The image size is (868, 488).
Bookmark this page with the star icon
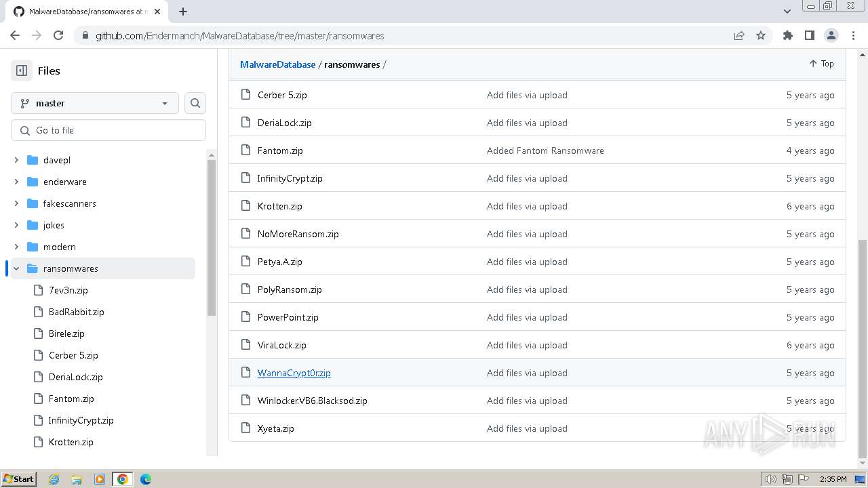coord(761,35)
